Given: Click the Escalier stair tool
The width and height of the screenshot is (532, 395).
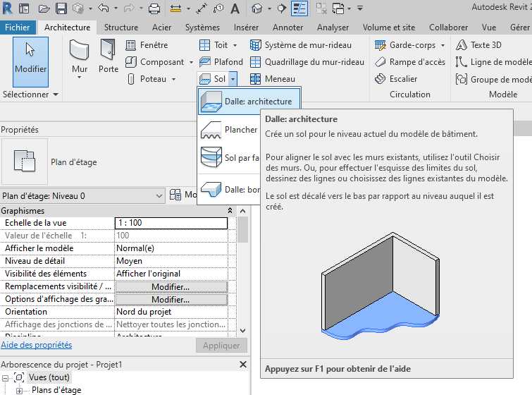Looking at the screenshot, I should [396, 79].
